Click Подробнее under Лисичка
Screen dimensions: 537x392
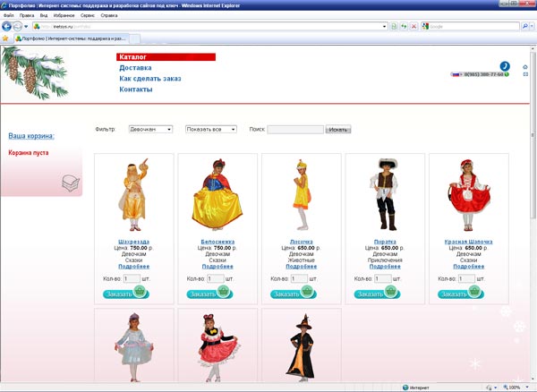point(302,267)
